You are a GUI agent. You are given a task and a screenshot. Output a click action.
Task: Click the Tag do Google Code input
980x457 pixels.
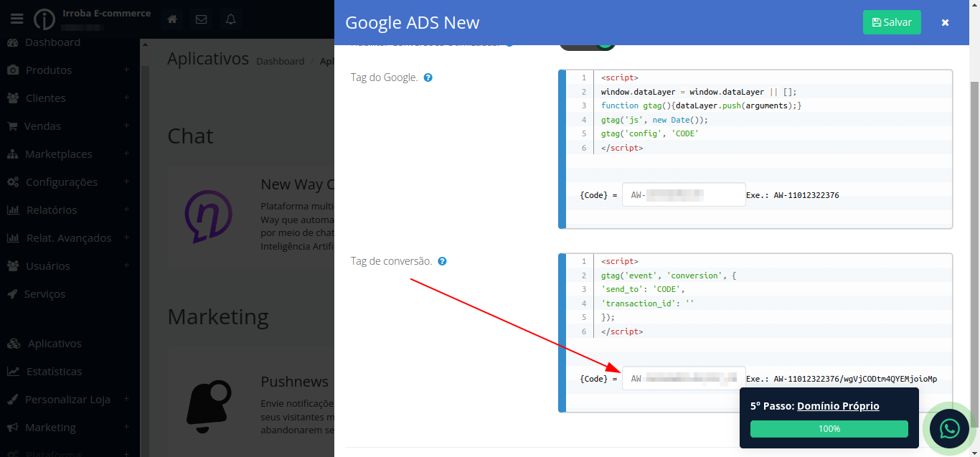pyautogui.click(x=684, y=195)
